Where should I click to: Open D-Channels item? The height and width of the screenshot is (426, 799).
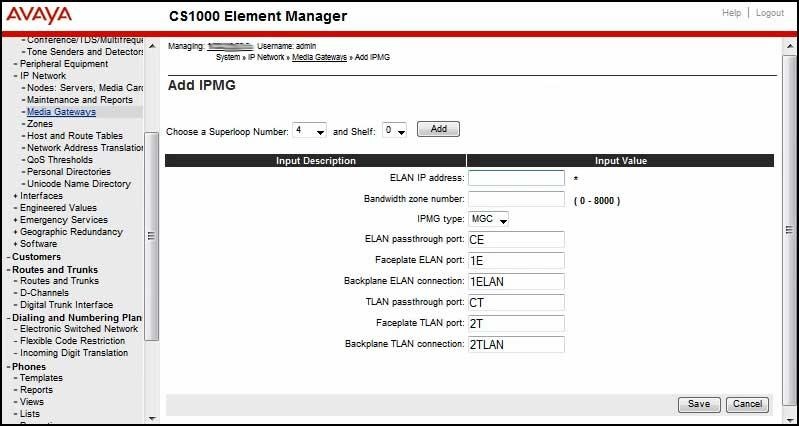click(x=44, y=293)
